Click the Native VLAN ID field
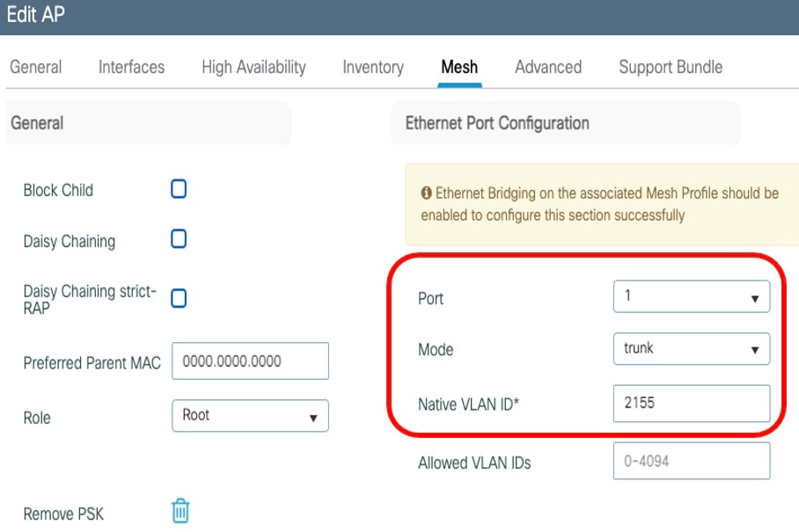 (x=691, y=404)
